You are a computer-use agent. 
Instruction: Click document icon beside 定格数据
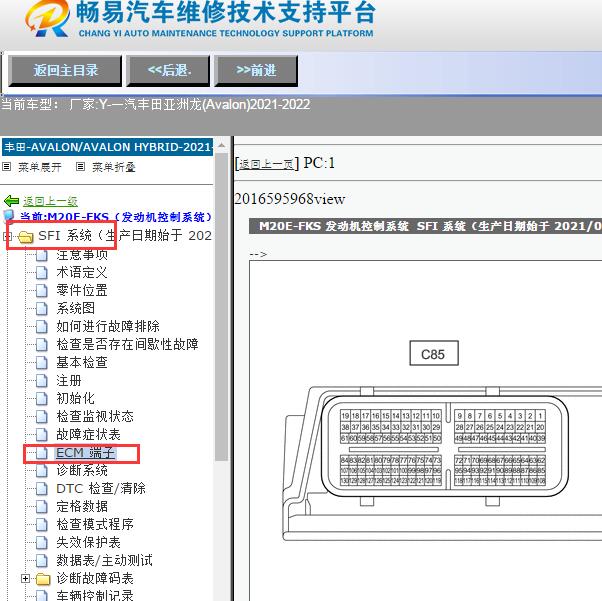coord(41,507)
